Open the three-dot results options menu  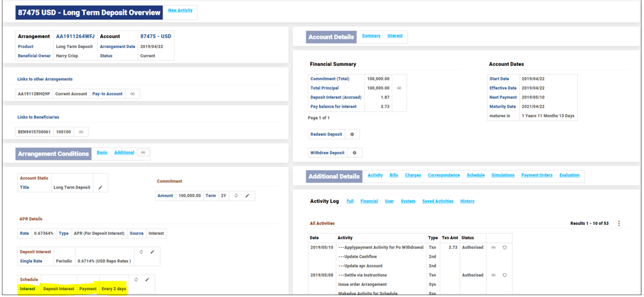[618, 224]
